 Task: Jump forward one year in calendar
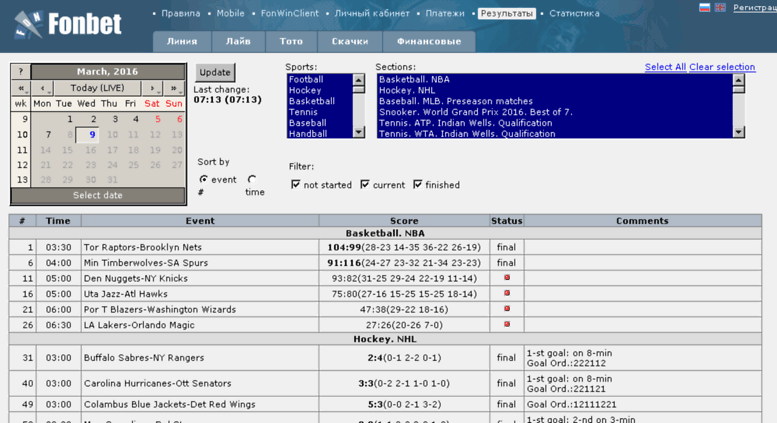coord(174,88)
